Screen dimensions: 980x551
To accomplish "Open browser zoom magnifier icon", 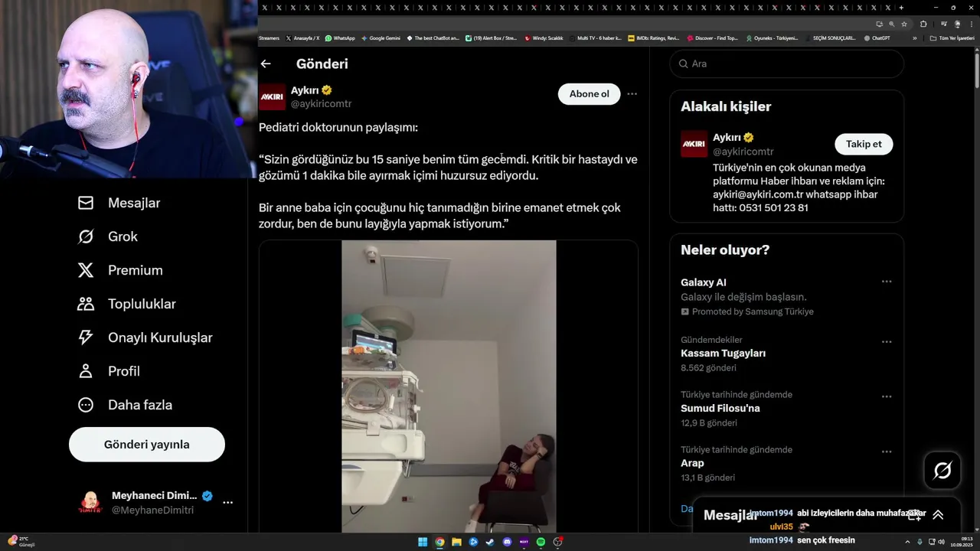I will coord(891,24).
